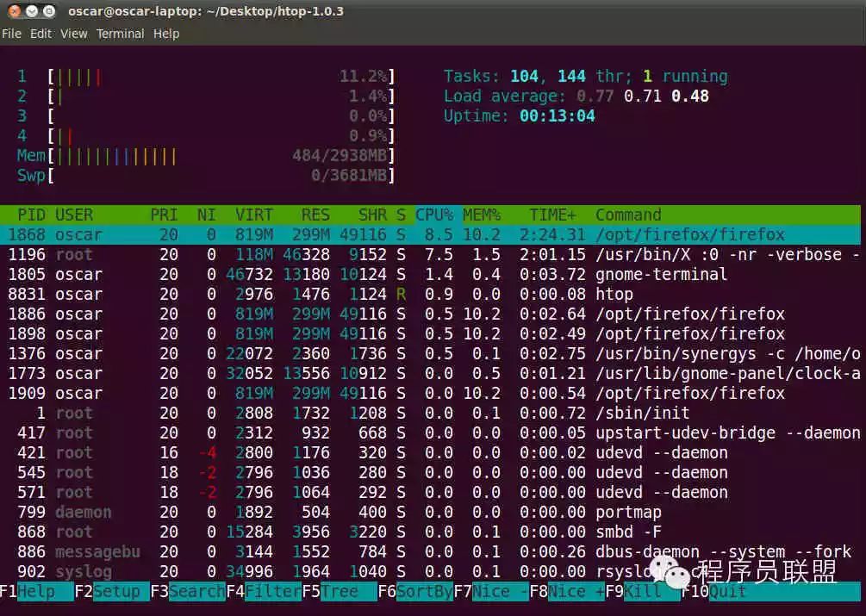Click the F1 Help button
This screenshot has height=616, width=866.
click(x=36, y=592)
